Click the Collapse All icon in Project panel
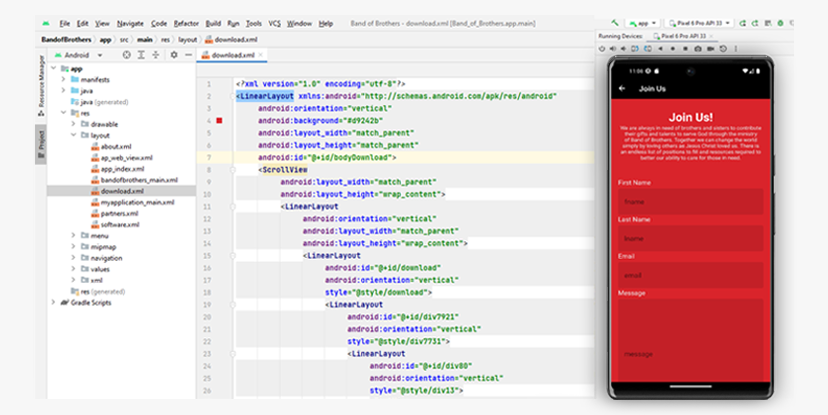Viewport: 828px width, 415px height. pos(156,55)
